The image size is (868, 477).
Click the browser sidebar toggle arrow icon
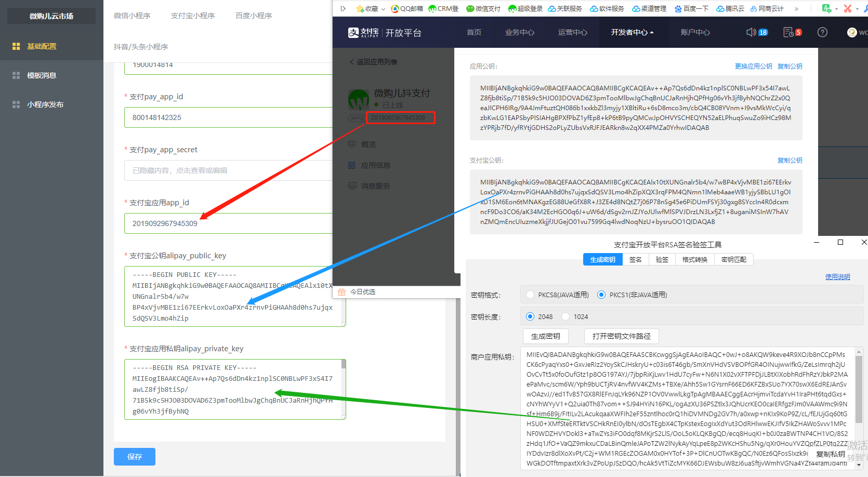tap(343, 8)
